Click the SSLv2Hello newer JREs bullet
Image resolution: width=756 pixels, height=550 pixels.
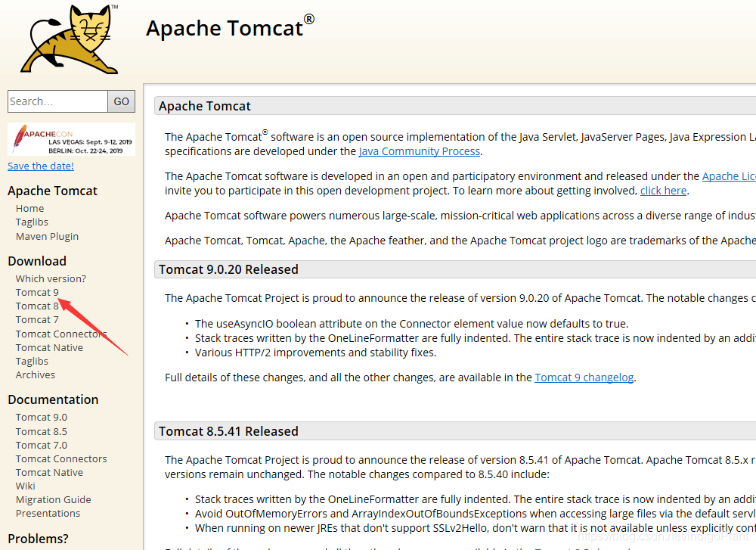(475, 528)
